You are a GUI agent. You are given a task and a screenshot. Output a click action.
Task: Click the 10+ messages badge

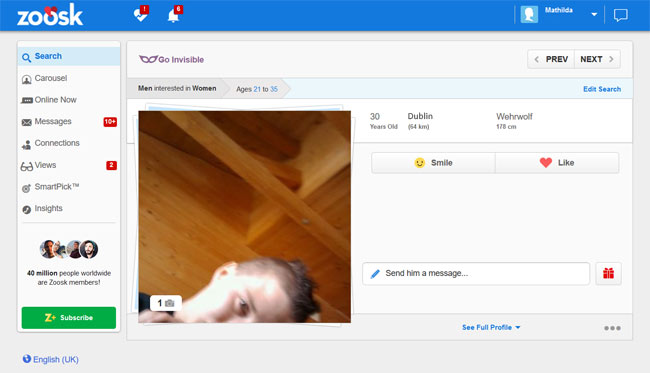coord(110,121)
